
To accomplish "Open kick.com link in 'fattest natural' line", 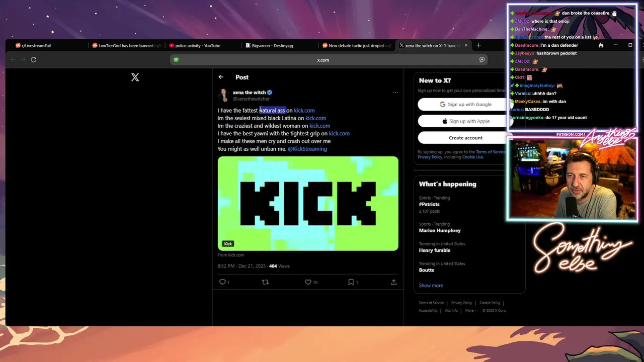I will coord(304,111).
